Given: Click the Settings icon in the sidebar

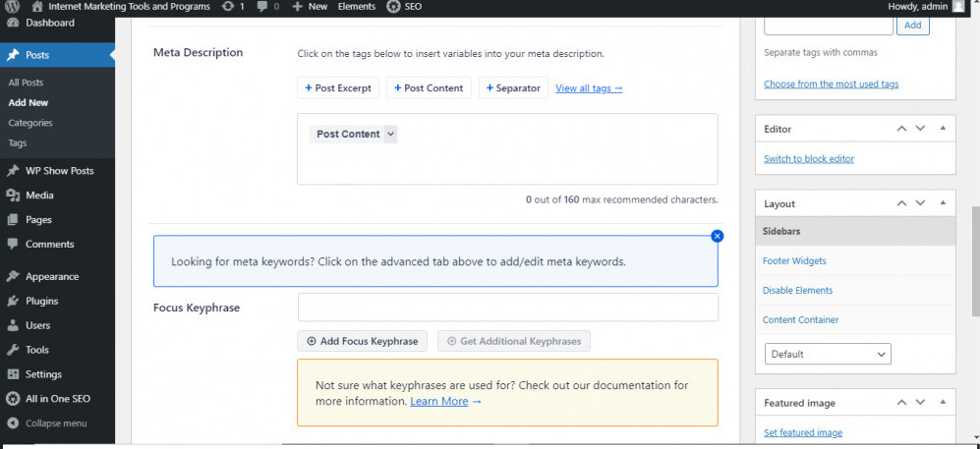Looking at the screenshot, I should pyautogui.click(x=13, y=374).
